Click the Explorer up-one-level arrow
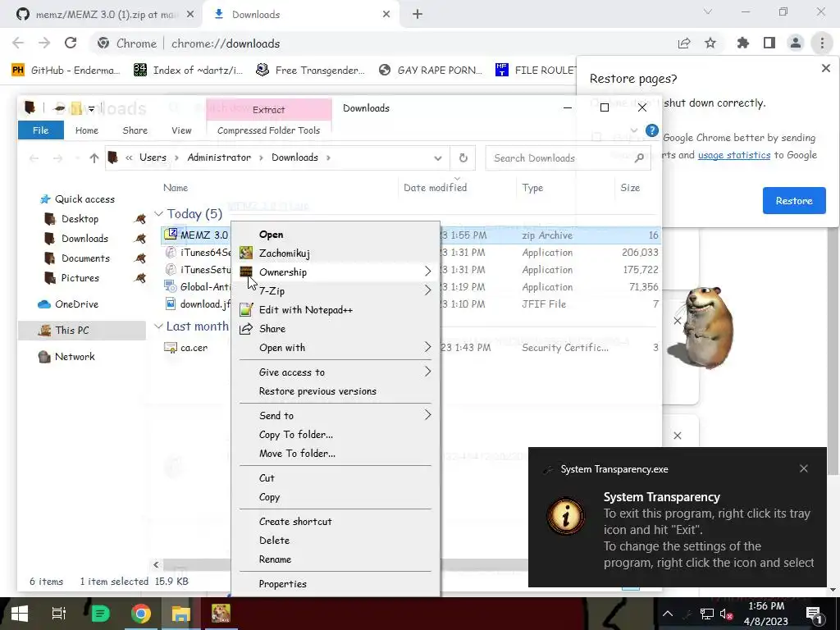The width and height of the screenshot is (840, 630). [94, 158]
